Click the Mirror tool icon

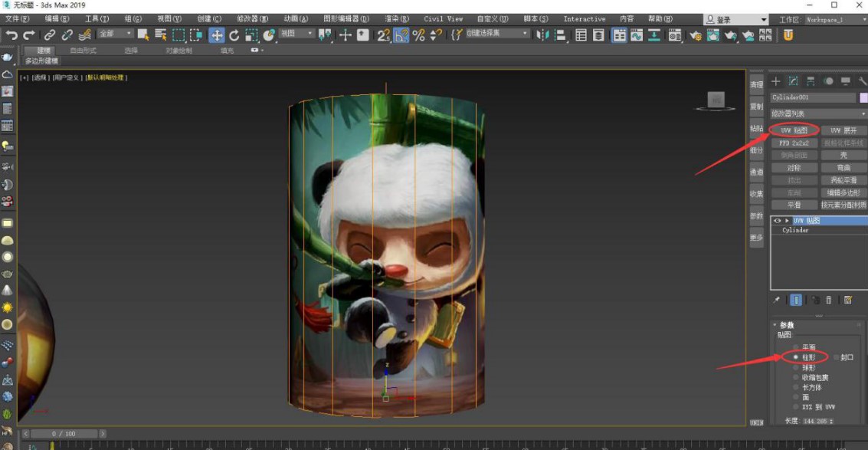pos(543,35)
